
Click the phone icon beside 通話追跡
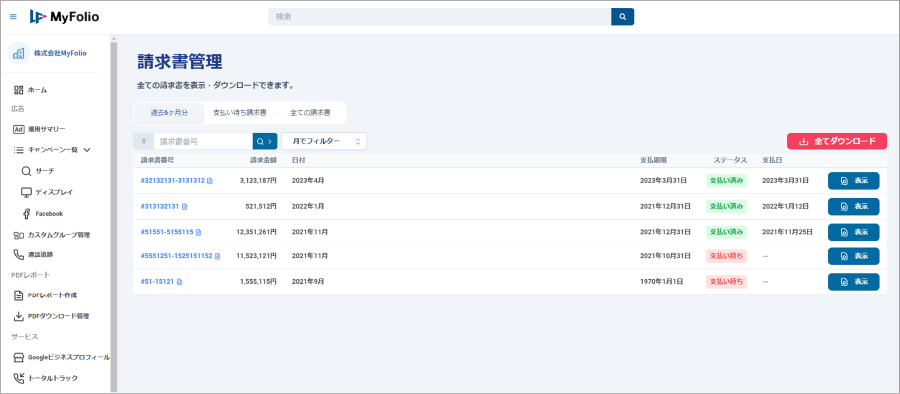18,254
